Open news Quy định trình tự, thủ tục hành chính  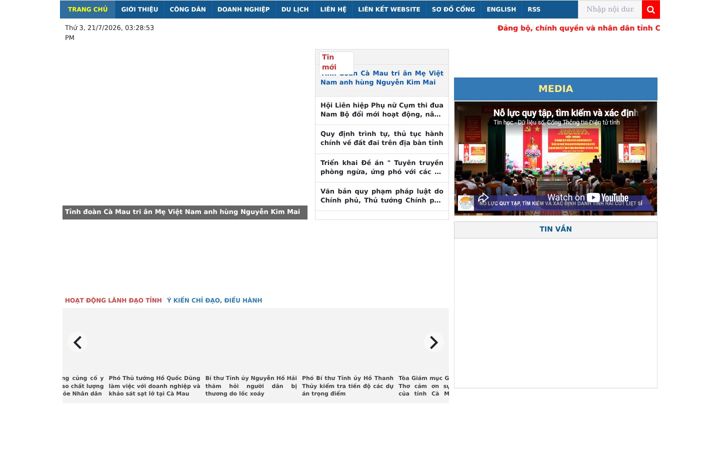[x=382, y=138]
